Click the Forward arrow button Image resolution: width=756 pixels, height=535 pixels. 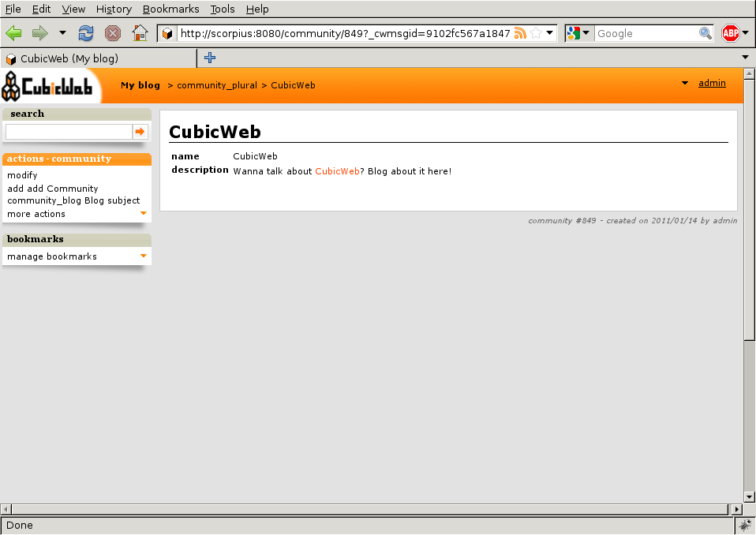[40, 33]
